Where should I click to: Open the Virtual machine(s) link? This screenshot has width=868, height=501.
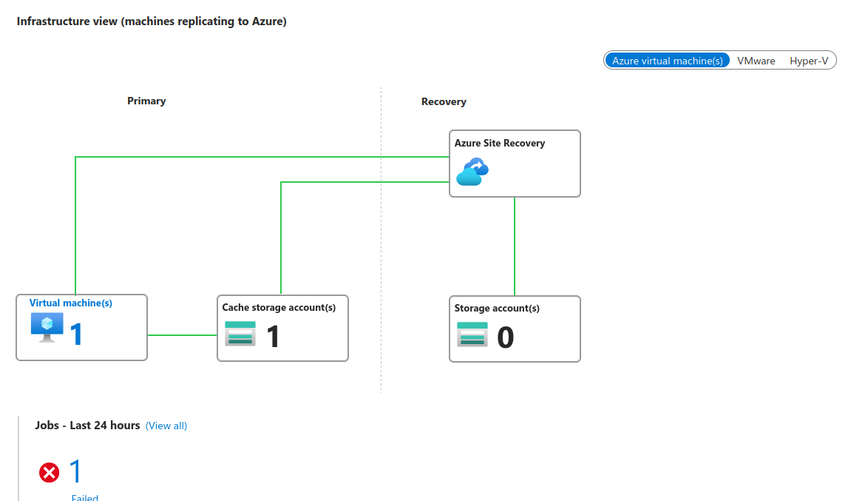pyautogui.click(x=71, y=303)
